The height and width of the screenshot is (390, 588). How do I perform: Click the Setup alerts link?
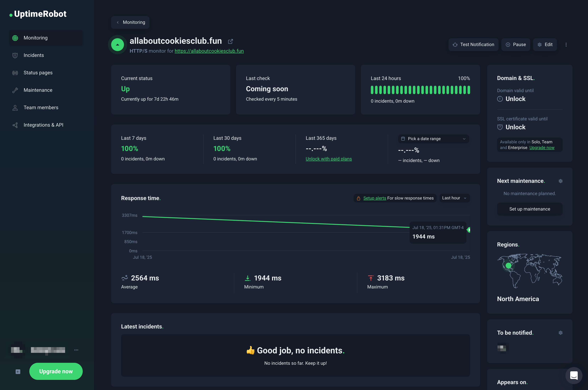tap(375, 198)
